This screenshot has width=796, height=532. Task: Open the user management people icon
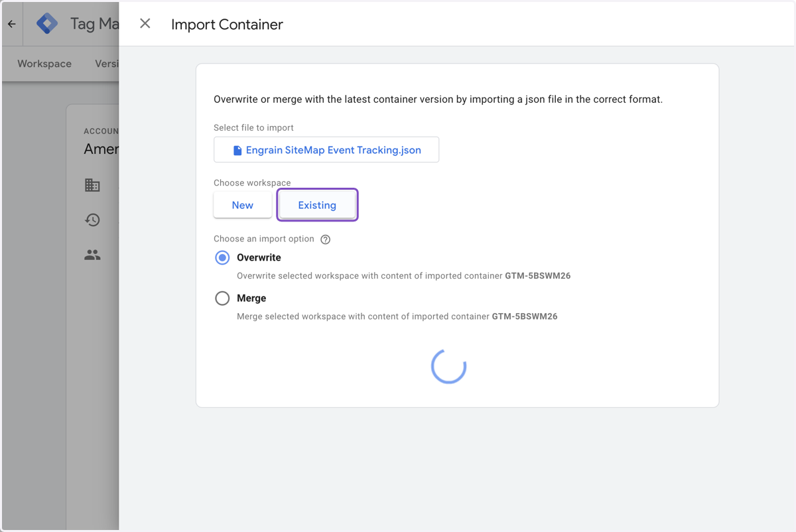tap(93, 255)
